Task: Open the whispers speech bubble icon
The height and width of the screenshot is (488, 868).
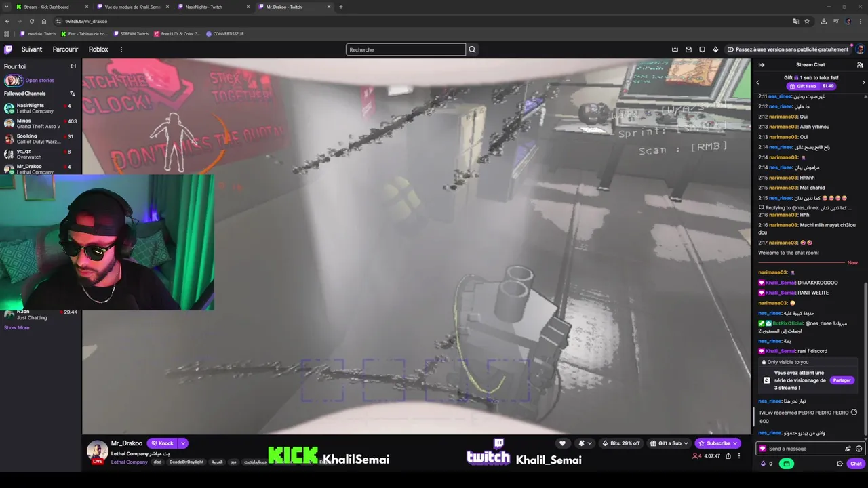Action: (x=702, y=49)
